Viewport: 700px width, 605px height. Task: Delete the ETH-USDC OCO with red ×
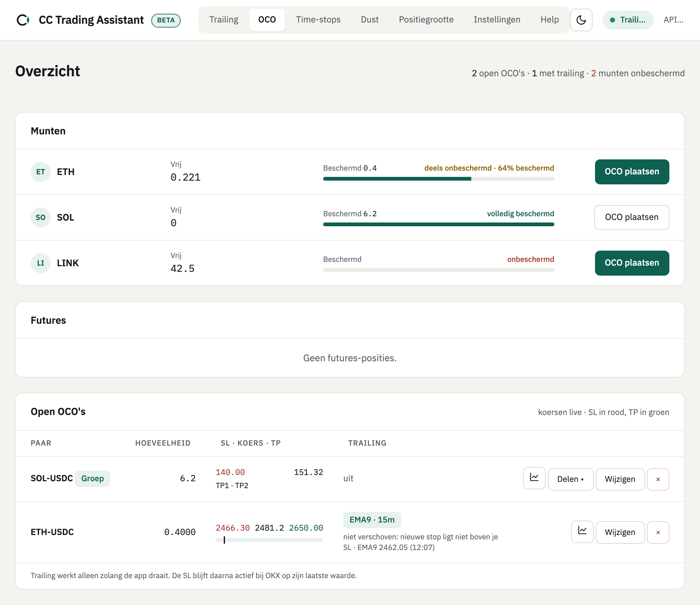(x=658, y=532)
